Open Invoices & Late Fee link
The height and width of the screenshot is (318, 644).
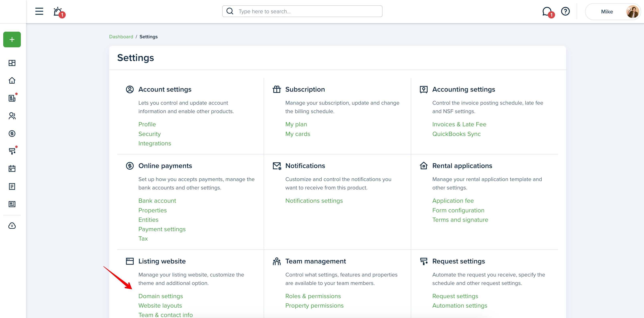pos(459,125)
